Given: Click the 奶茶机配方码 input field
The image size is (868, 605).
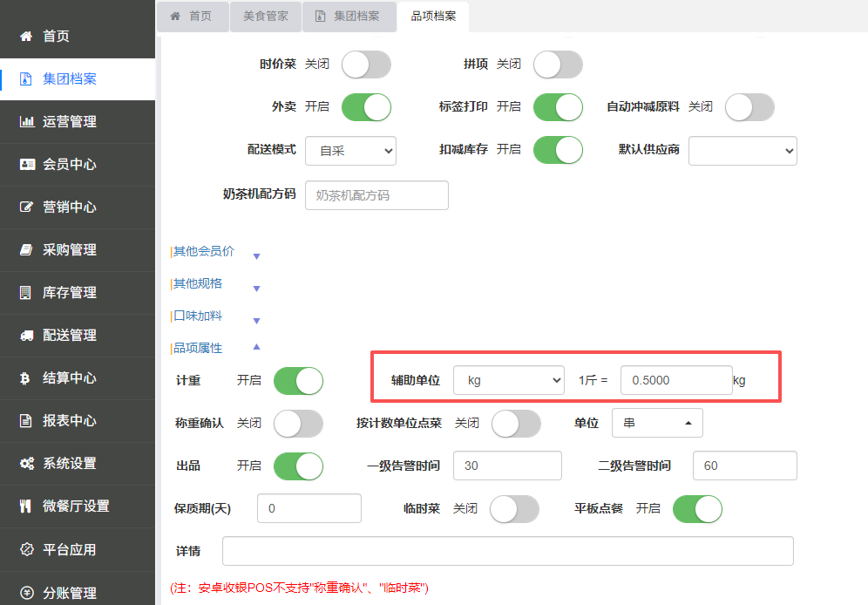Looking at the screenshot, I should click(x=376, y=195).
